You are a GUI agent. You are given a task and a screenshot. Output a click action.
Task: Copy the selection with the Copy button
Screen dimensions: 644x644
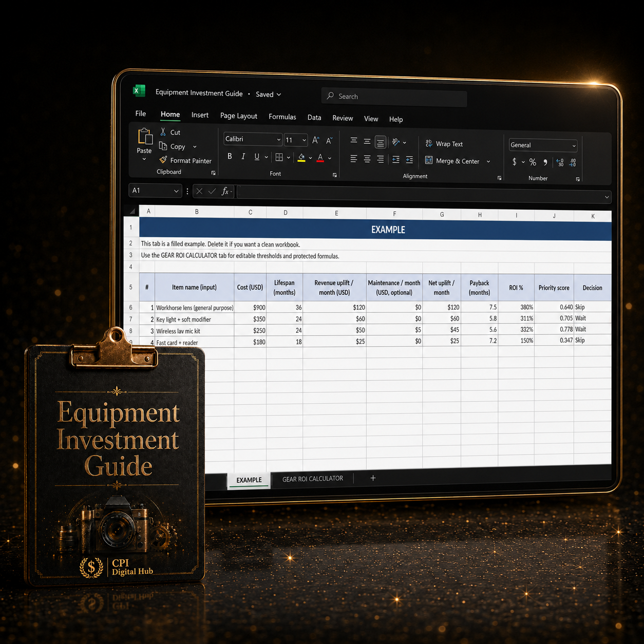coord(172,146)
